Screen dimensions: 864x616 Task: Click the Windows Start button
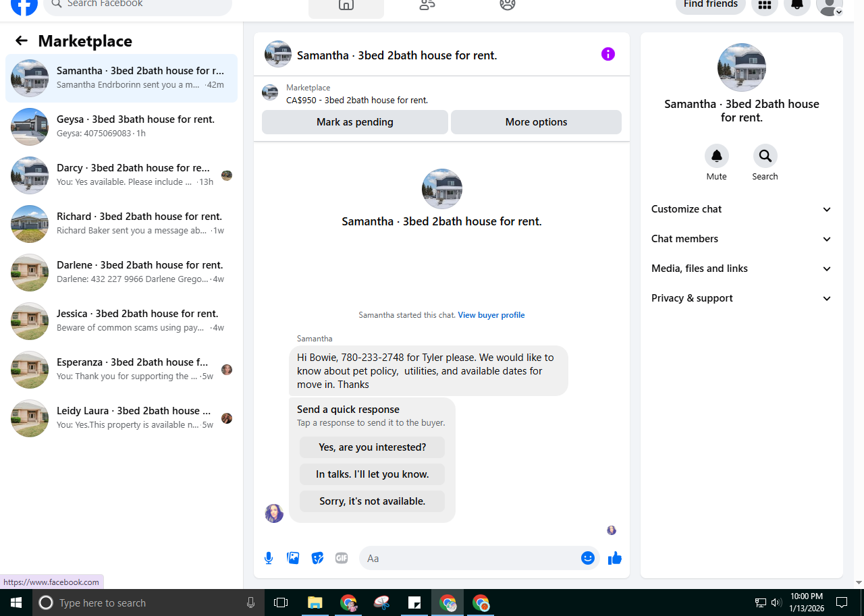[x=16, y=603]
